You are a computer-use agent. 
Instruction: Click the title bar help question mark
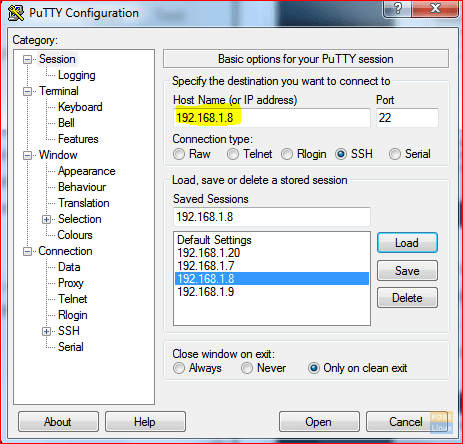[398, 8]
